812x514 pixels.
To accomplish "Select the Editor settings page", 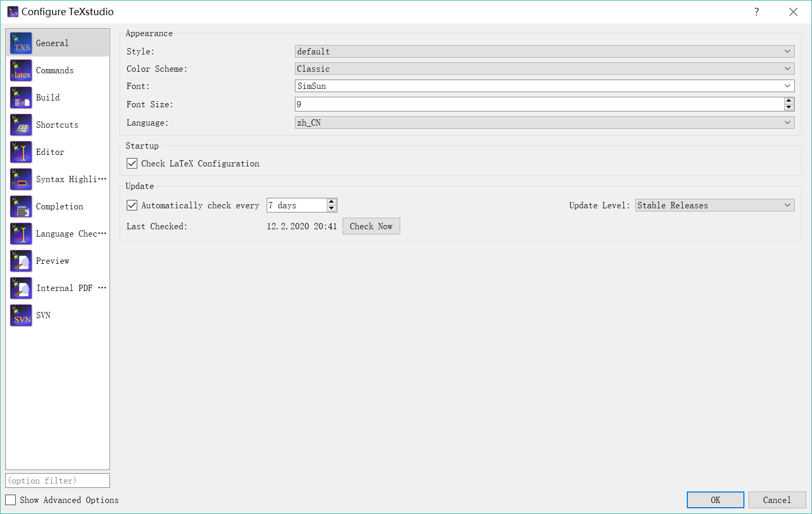I will (50, 152).
